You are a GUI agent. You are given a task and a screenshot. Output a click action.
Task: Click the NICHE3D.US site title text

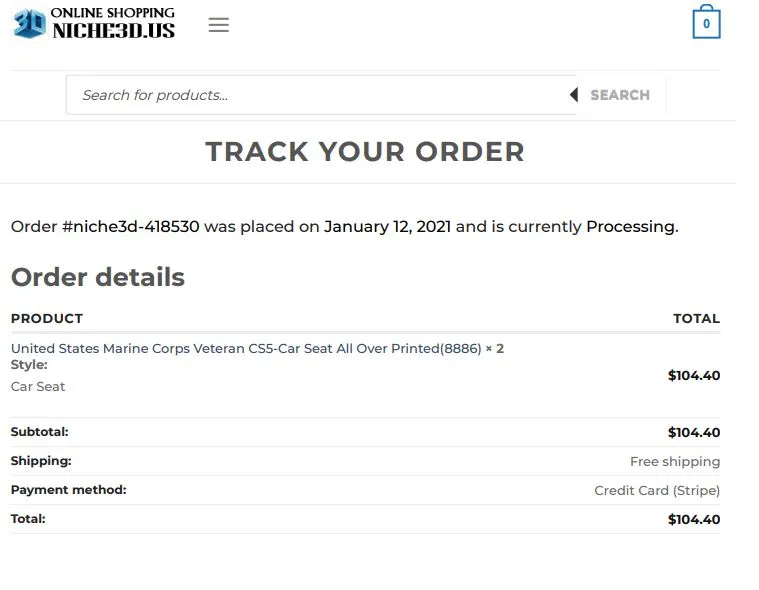114,31
